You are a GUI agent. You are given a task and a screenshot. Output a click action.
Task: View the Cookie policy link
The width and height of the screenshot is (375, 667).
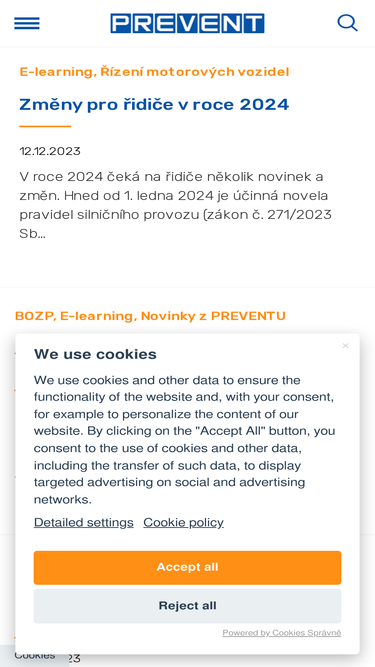[183, 522]
